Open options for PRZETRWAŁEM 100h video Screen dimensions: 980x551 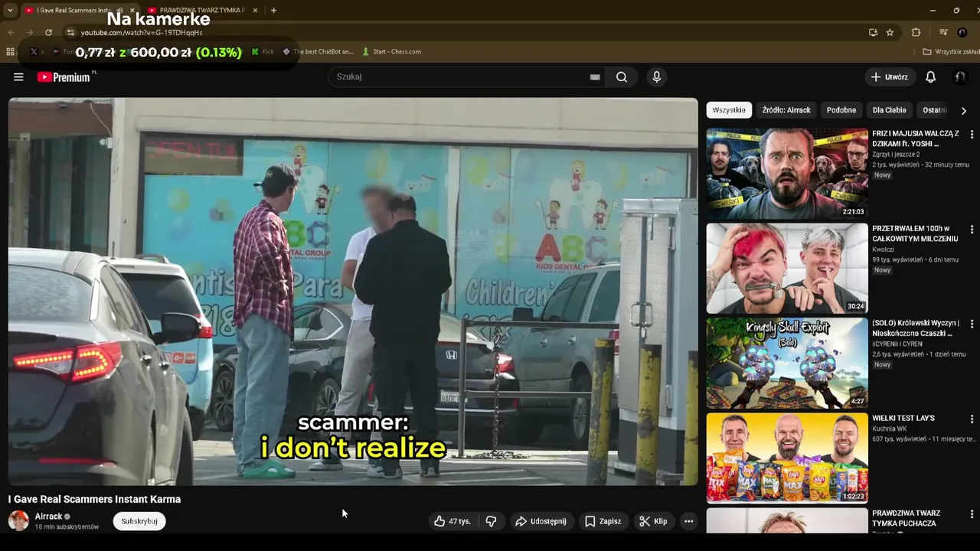point(972,229)
